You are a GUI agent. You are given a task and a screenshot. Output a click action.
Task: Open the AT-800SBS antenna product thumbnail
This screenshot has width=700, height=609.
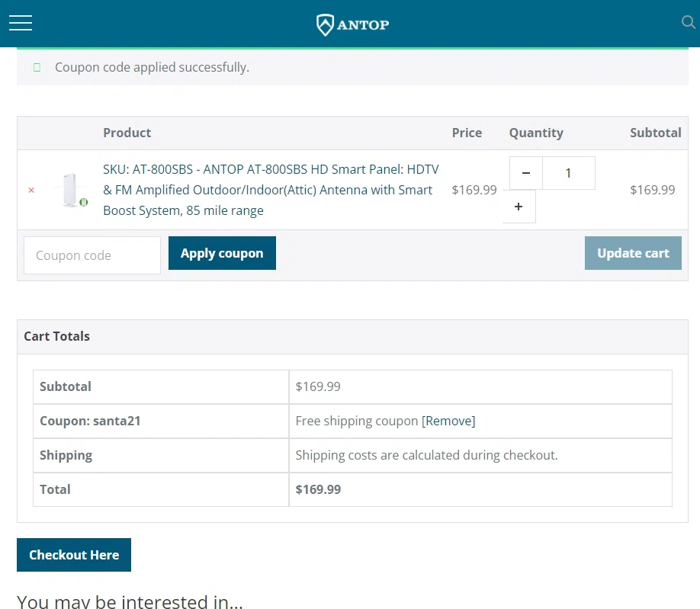pyautogui.click(x=72, y=190)
